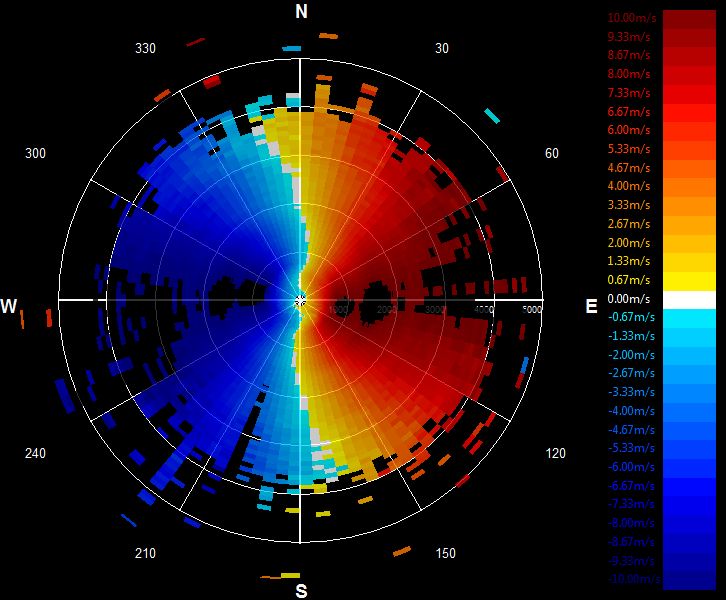Viewport: 726px width, 600px height.
Task: Select the 300 degree azimuth label
Action: [35, 153]
